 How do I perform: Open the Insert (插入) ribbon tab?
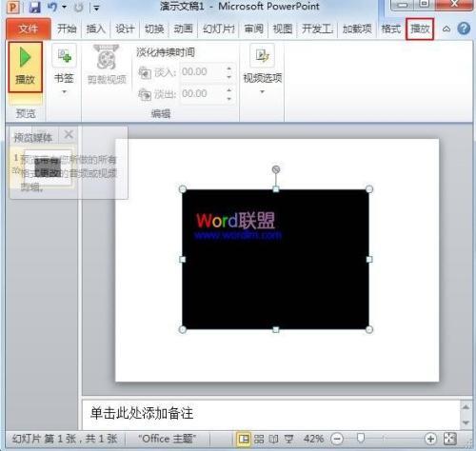pos(95,29)
